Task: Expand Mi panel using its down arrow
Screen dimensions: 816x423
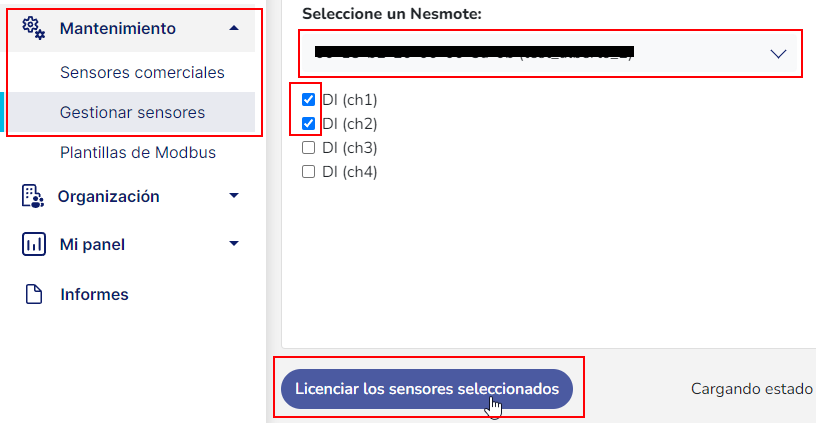Action: (x=234, y=244)
